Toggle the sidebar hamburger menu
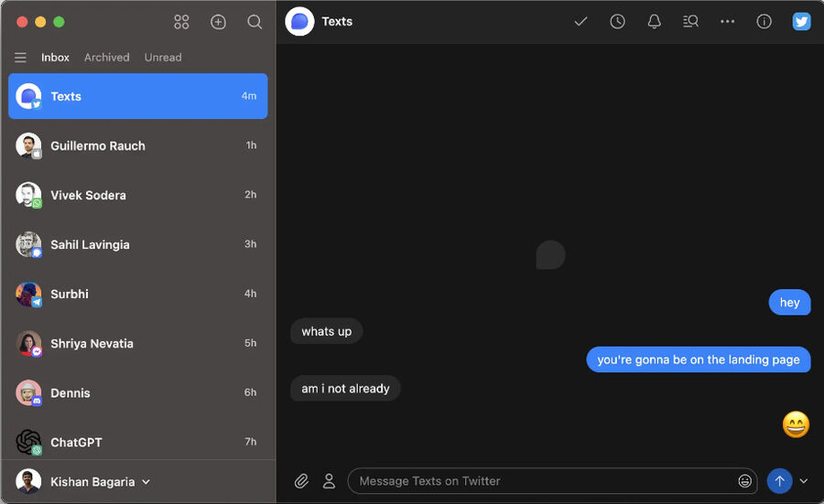This screenshot has height=504, width=824. click(x=20, y=58)
